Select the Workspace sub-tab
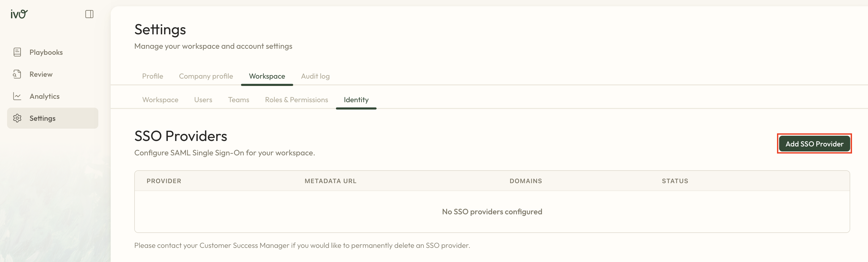 pyautogui.click(x=160, y=100)
